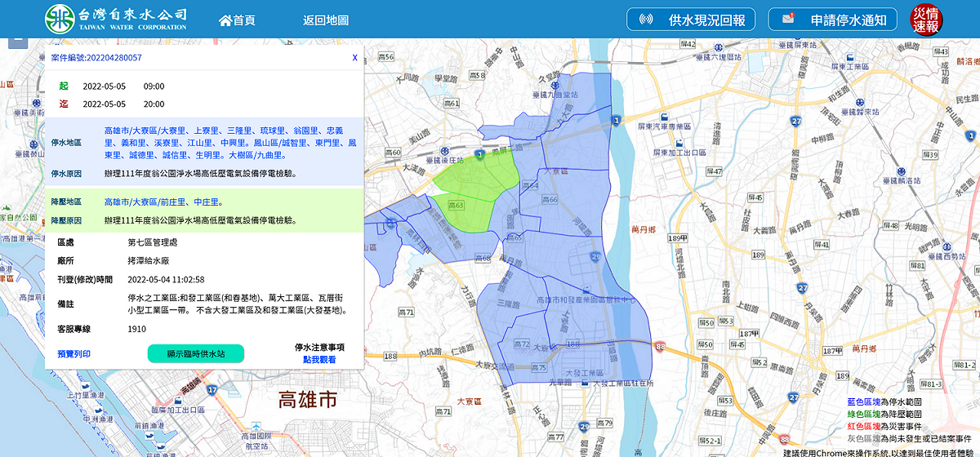Open 申請停水通知 outage notification request
Image resolution: width=980 pixels, height=457 pixels.
point(832,20)
